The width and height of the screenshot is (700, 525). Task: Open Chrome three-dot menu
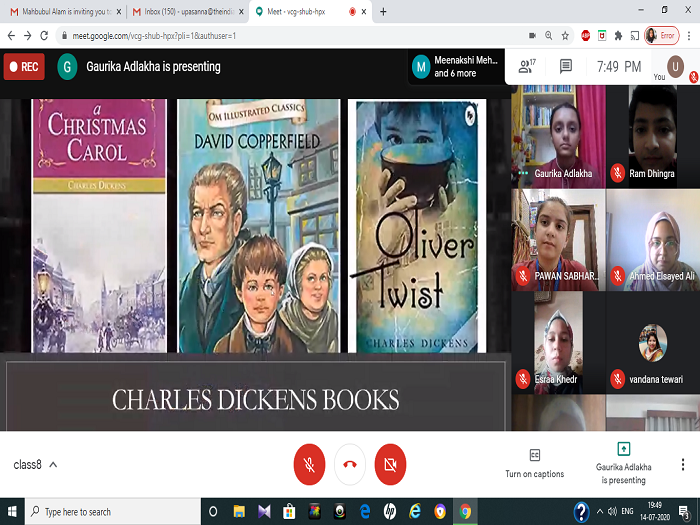(689, 36)
